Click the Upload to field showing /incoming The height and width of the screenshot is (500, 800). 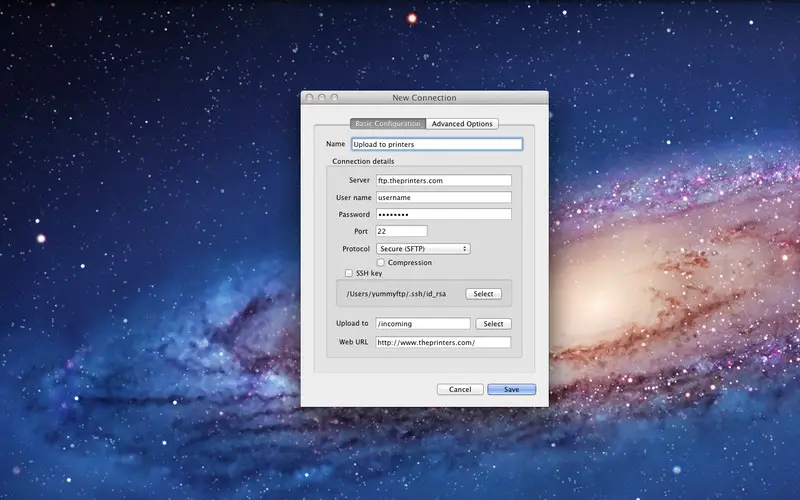click(423, 323)
